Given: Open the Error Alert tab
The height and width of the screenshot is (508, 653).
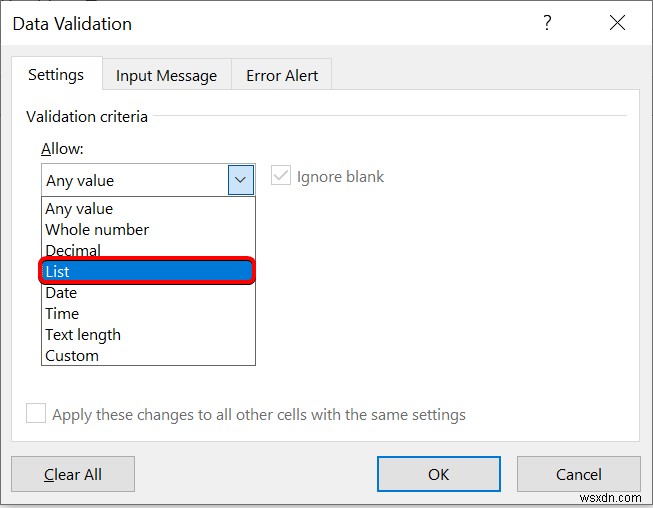Looking at the screenshot, I should (x=282, y=75).
